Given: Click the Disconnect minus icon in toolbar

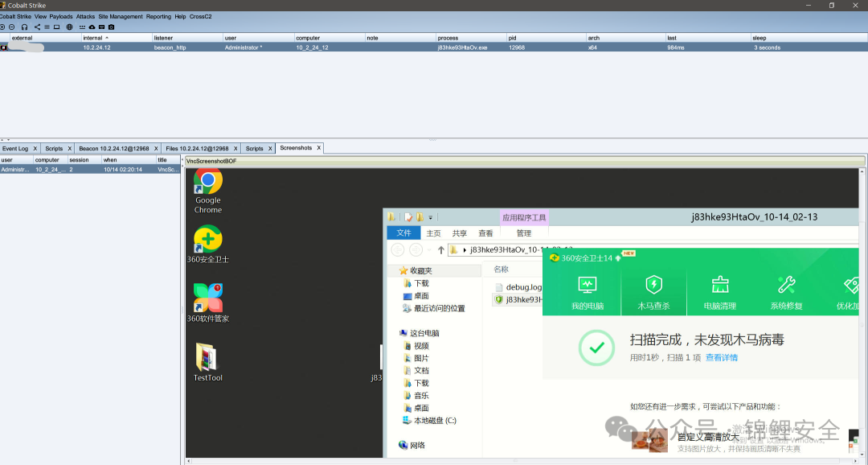Looking at the screenshot, I should 11,27.
